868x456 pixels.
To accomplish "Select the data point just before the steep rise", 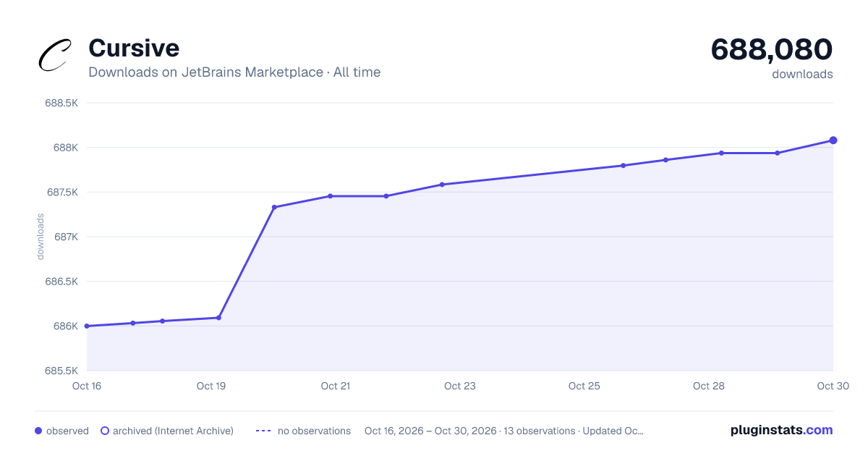I will (218, 318).
